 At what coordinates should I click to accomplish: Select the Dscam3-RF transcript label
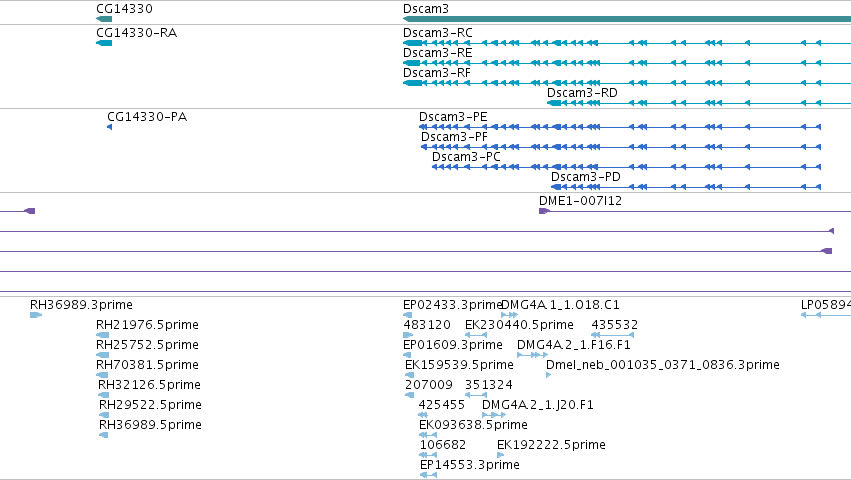coord(436,73)
